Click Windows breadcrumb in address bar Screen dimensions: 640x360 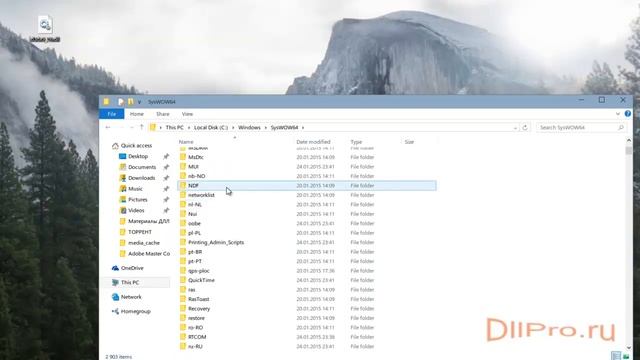click(x=249, y=127)
